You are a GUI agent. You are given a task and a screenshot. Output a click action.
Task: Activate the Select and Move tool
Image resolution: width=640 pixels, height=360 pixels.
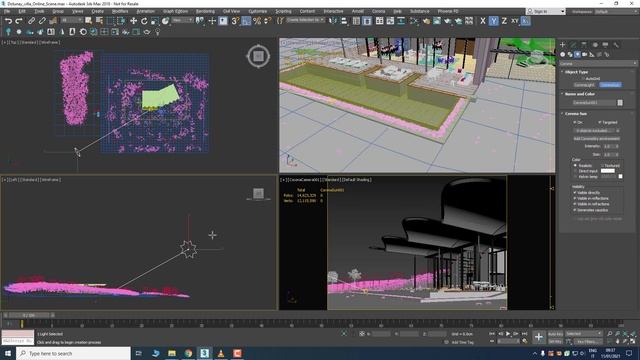pos(133,21)
